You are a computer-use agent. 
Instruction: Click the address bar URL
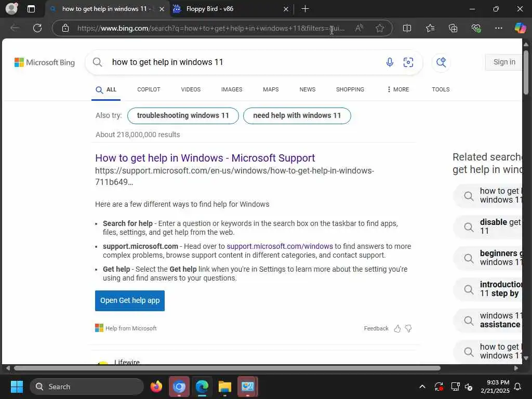click(211, 28)
